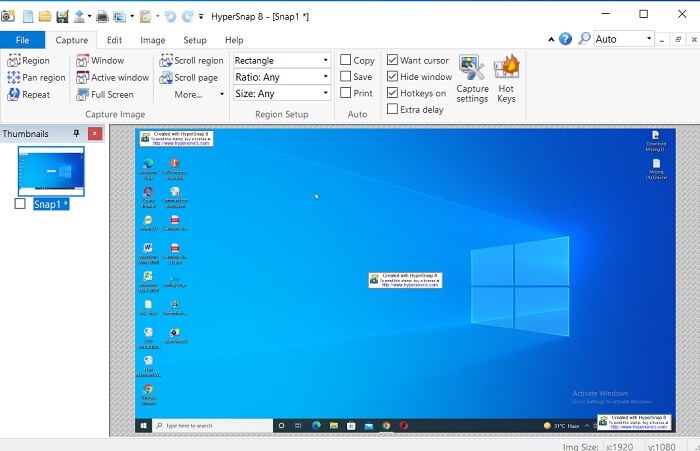Switch to the Image tab

pos(153,40)
